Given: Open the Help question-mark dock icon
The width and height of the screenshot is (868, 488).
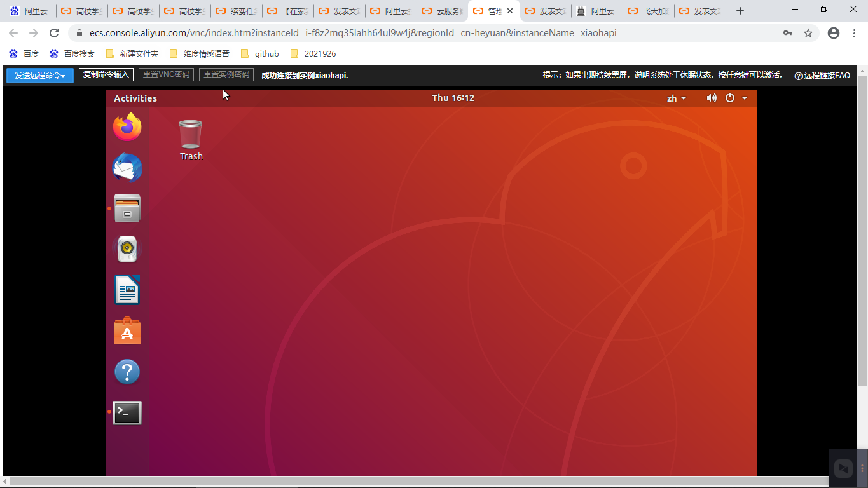Looking at the screenshot, I should click(127, 372).
